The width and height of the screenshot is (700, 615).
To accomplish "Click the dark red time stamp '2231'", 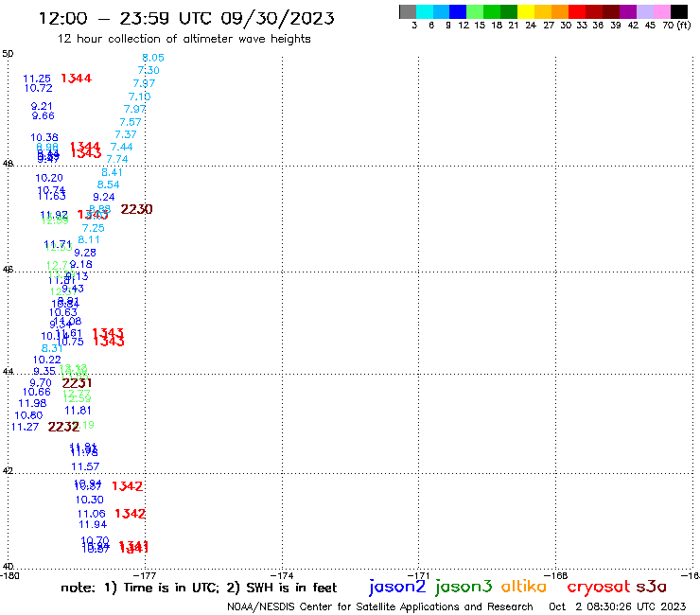I will click(x=78, y=383).
